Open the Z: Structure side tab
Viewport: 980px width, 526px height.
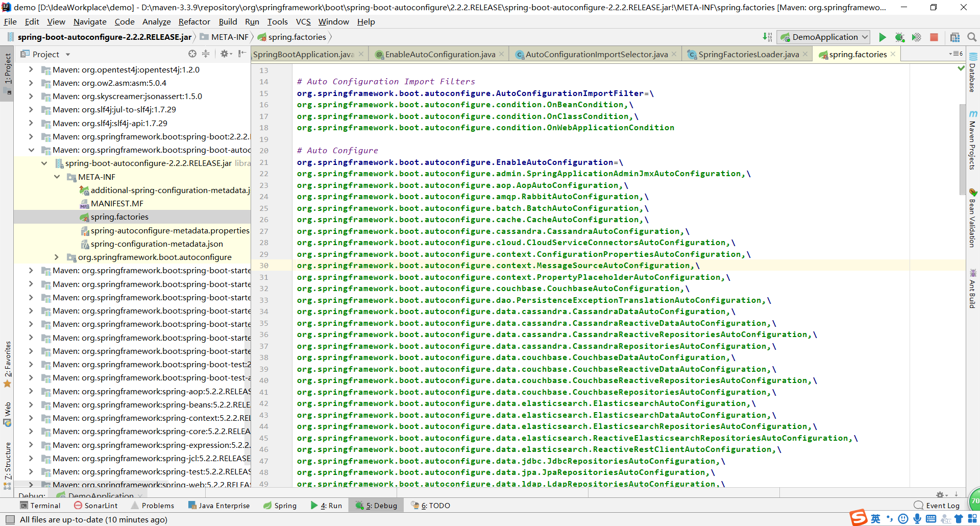point(7,465)
